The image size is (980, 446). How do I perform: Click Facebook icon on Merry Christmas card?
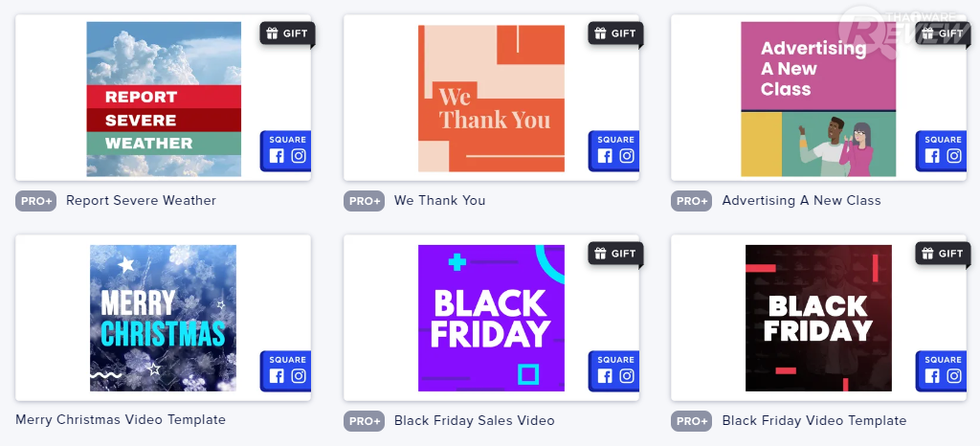point(277,377)
